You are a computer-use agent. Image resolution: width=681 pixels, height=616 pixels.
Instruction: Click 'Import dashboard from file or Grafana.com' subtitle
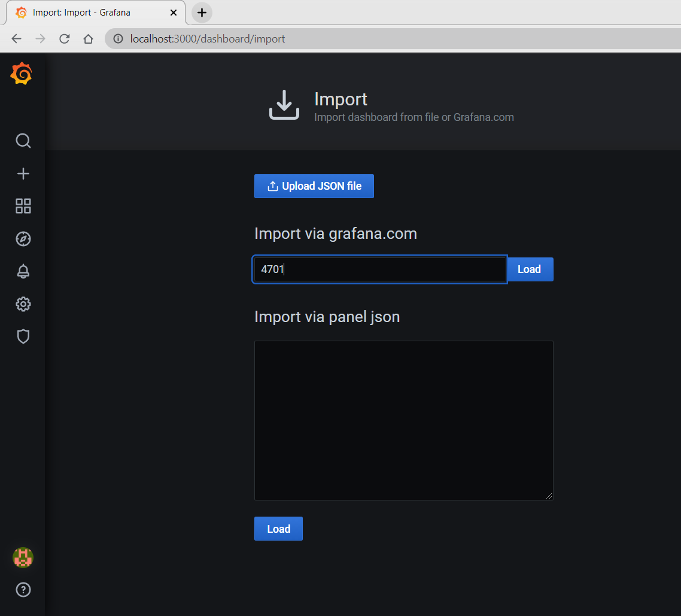coord(414,117)
